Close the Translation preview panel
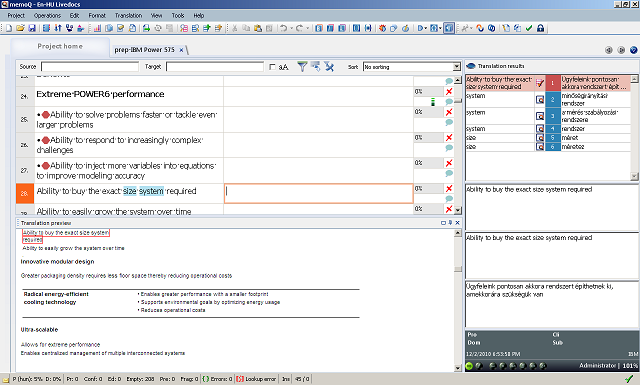640x385 pixels. coord(457,223)
